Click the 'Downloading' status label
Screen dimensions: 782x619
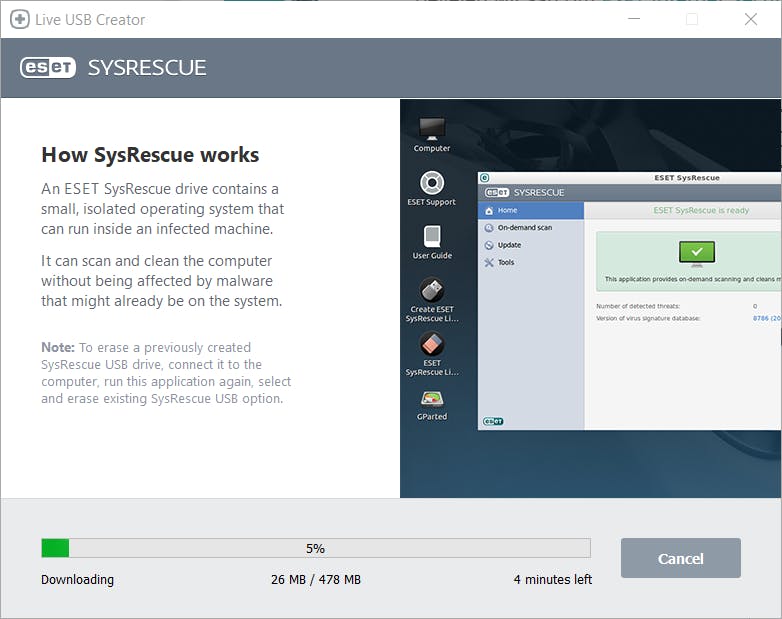point(77,580)
